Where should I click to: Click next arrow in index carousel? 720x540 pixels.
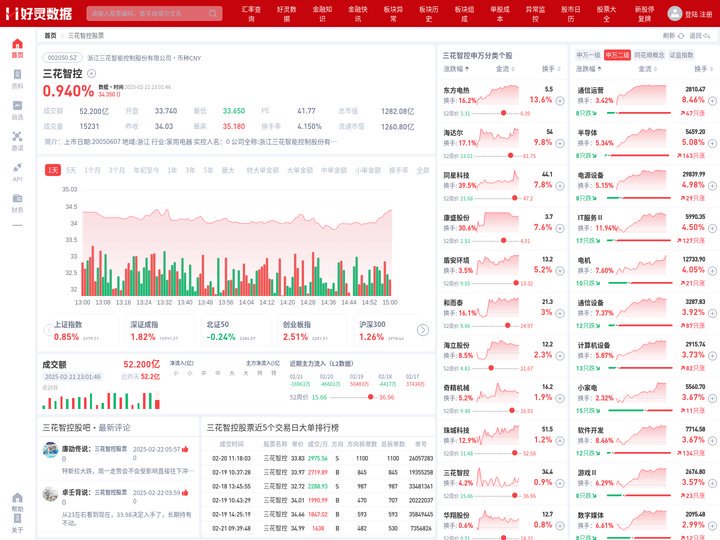422,330
